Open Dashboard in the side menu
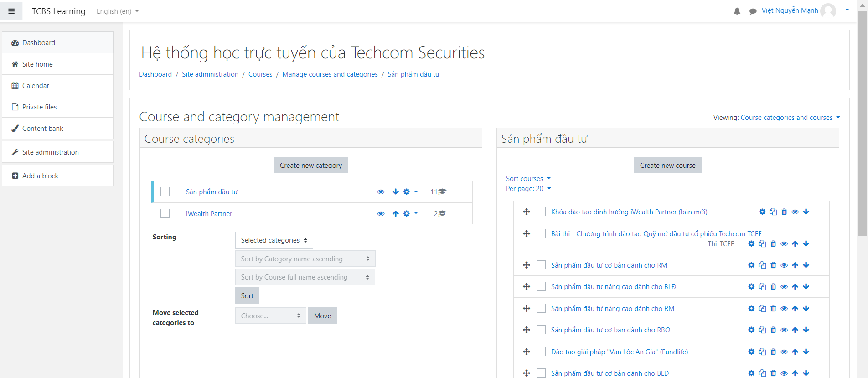The height and width of the screenshot is (378, 868). 57,42
